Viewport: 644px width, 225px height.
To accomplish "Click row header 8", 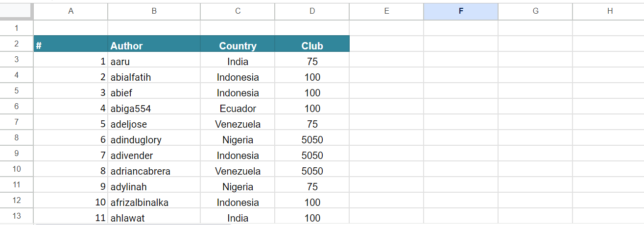I will click(x=17, y=138).
